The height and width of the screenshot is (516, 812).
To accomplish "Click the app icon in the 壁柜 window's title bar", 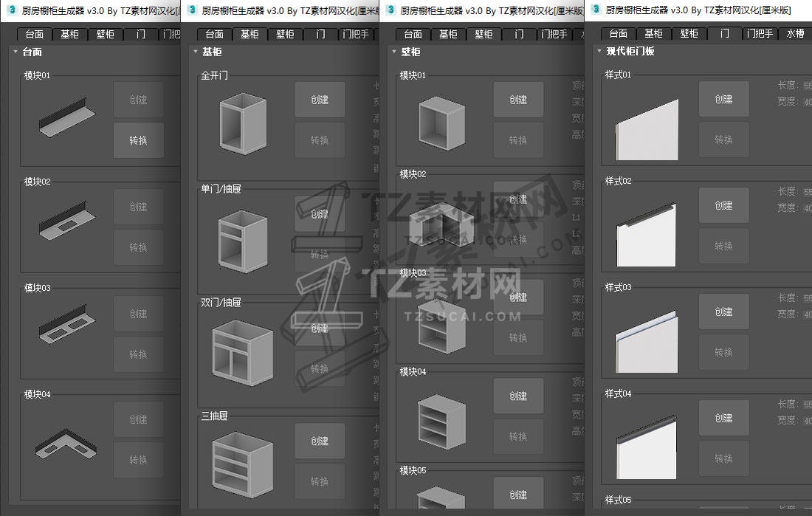I will click(x=391, y=10).
